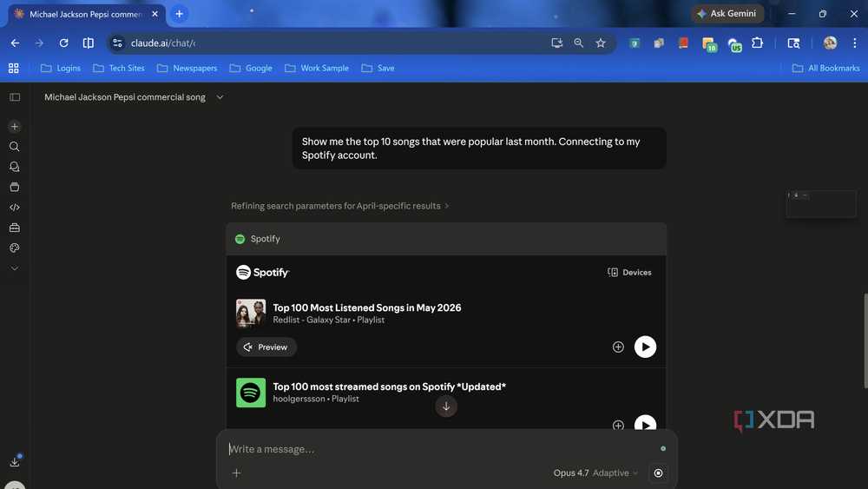
Task: Open Chrome apps grid in bookmarks bar
Action: 14,68
